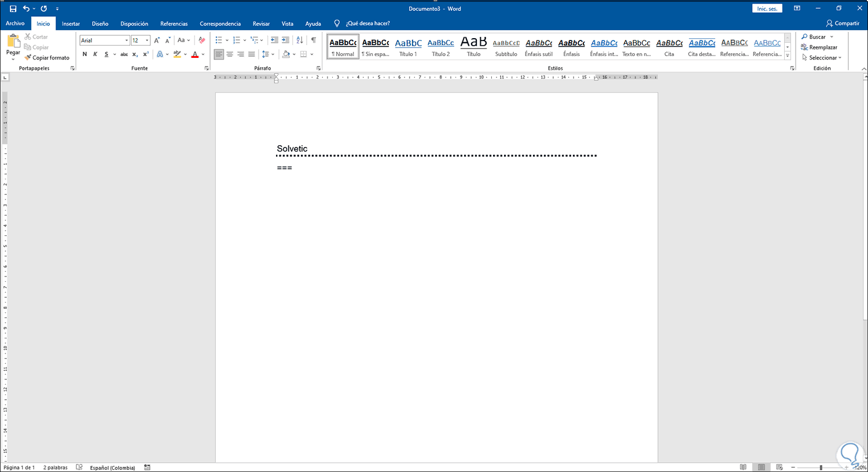The width and height of the screenshot is (868, 472).
Task: Toggle bold formatting with Negrita icon
Action: 84,54
